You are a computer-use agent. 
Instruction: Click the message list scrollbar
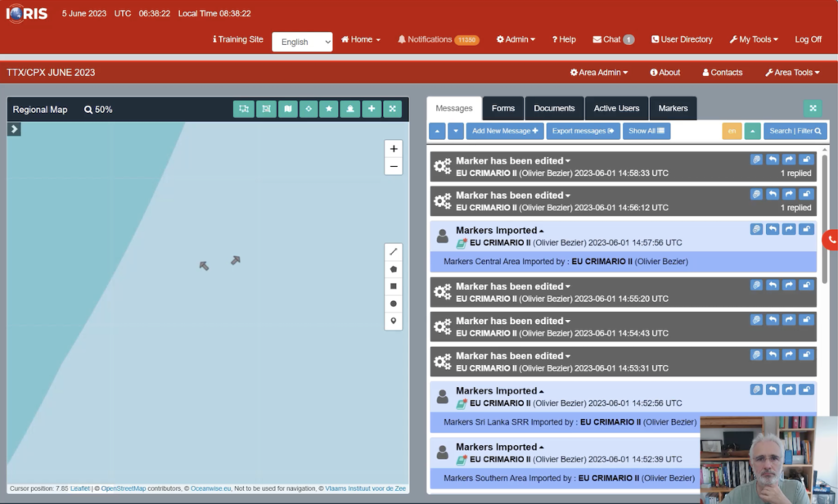(x=823, y=221)
